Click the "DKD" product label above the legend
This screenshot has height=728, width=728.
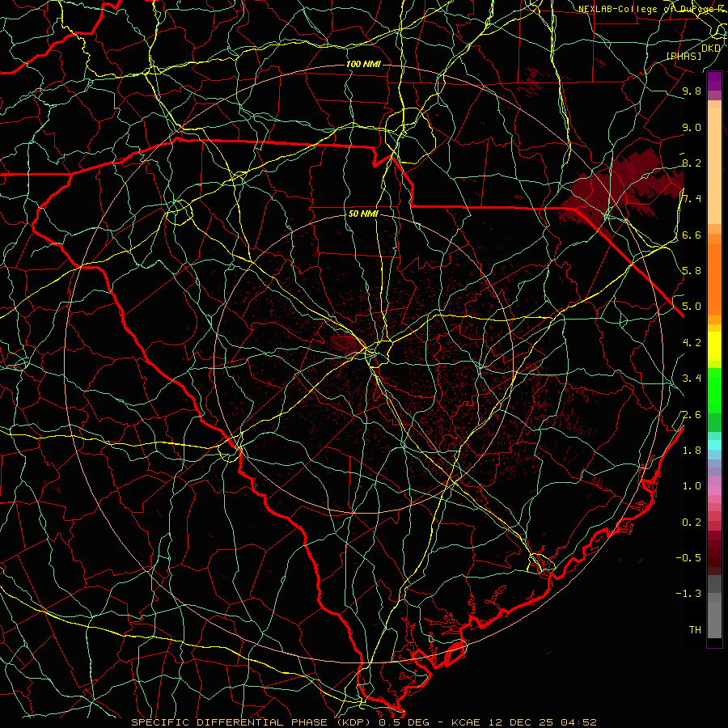[711, 49]
